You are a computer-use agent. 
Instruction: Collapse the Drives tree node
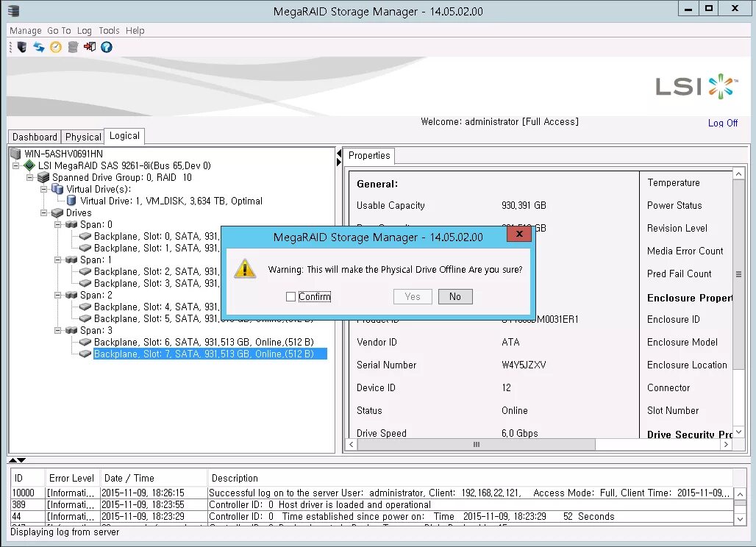click(x=44, y=212)
